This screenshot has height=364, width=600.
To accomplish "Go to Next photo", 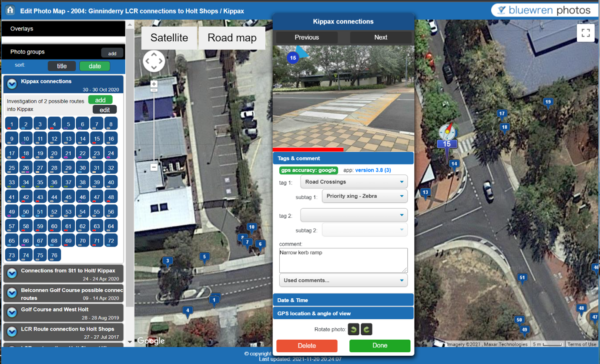I will click(x=380, y=38).
